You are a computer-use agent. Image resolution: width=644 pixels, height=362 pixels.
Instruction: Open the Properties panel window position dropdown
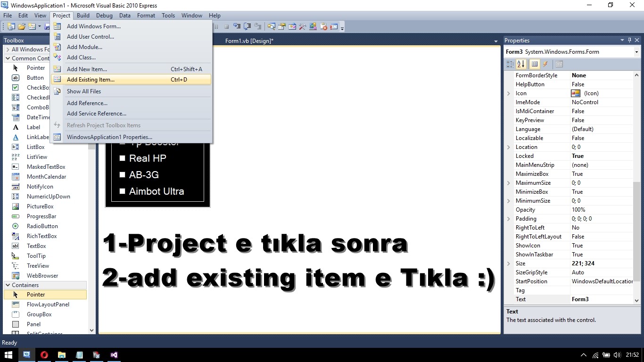(622, 41)
